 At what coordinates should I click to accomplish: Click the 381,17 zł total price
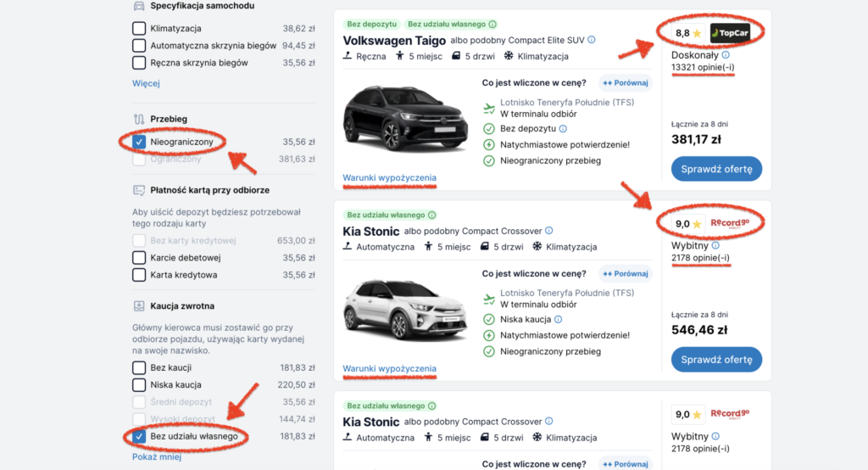point(697,140)
